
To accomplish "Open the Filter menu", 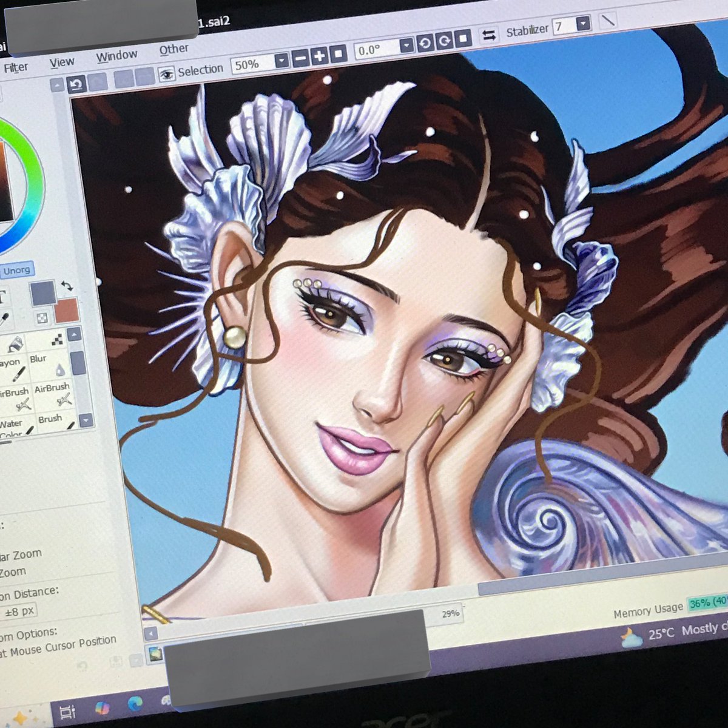I will tap(15, 67).
